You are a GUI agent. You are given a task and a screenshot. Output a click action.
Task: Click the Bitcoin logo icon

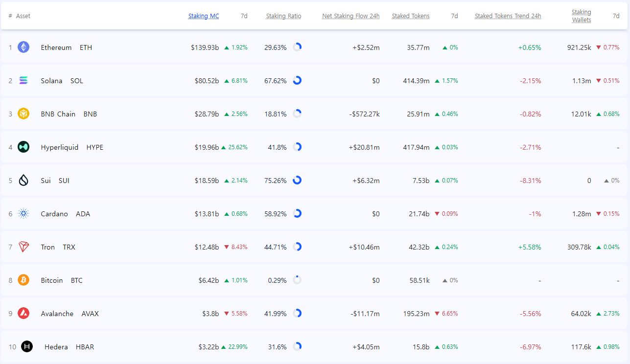click(23, 280)
